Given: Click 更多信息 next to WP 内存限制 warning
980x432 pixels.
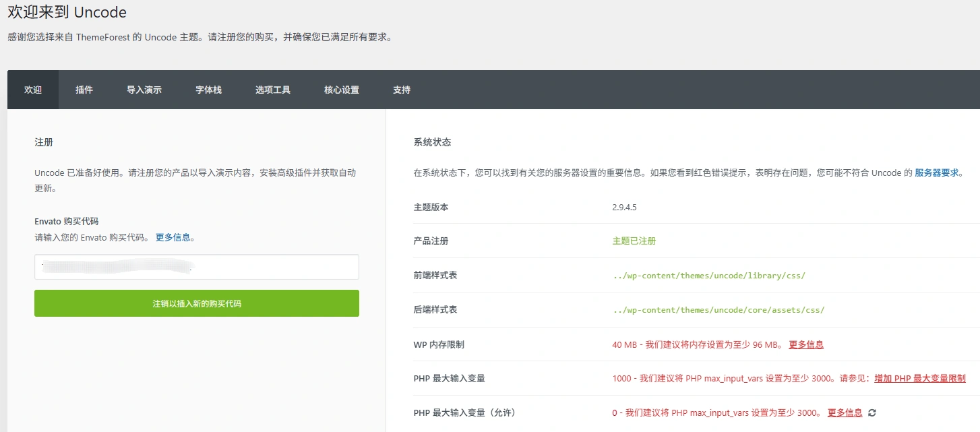Looking at the screenshot, I should [x=806, y=344].
